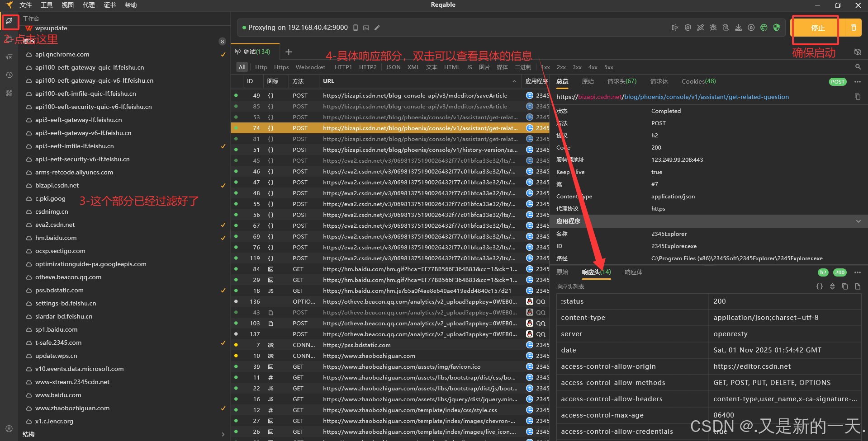Toggle checkmark for eva2.csdn.net domain
The image size is (868, 441).
[x=223, y=225]
